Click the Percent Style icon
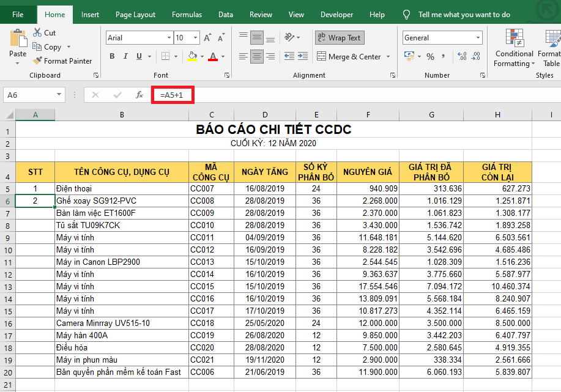Viewport: 561px width, 392px height. (431, 57)
